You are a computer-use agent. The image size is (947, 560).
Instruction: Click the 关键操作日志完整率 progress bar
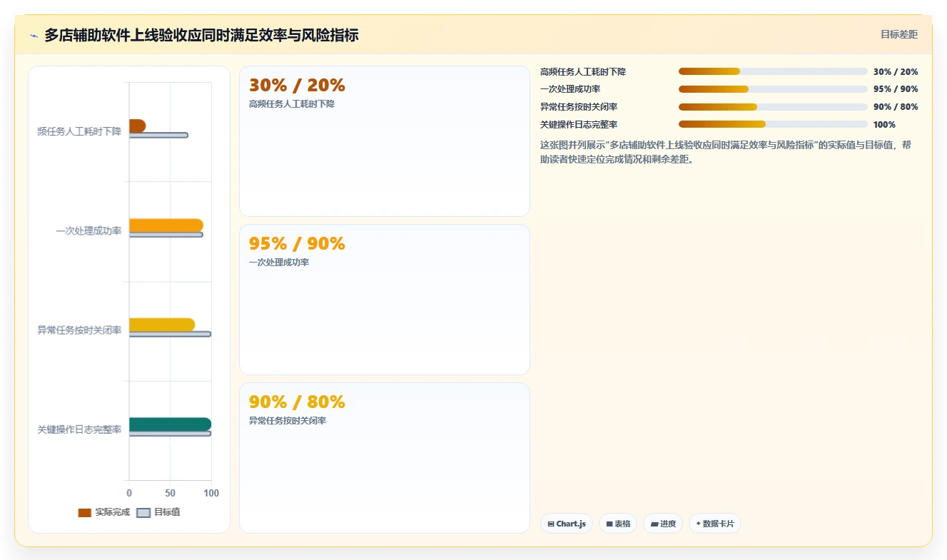coord(773,124)
